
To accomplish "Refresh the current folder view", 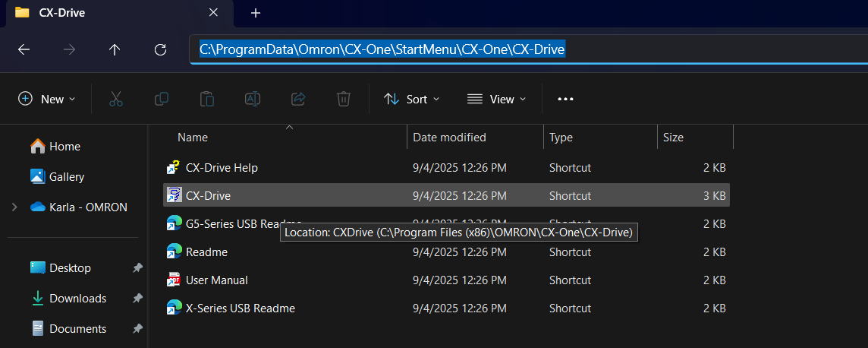I will pos(161,50).
